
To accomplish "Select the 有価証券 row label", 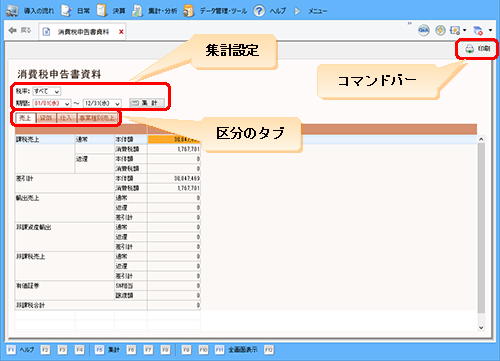I will point(28,286).
